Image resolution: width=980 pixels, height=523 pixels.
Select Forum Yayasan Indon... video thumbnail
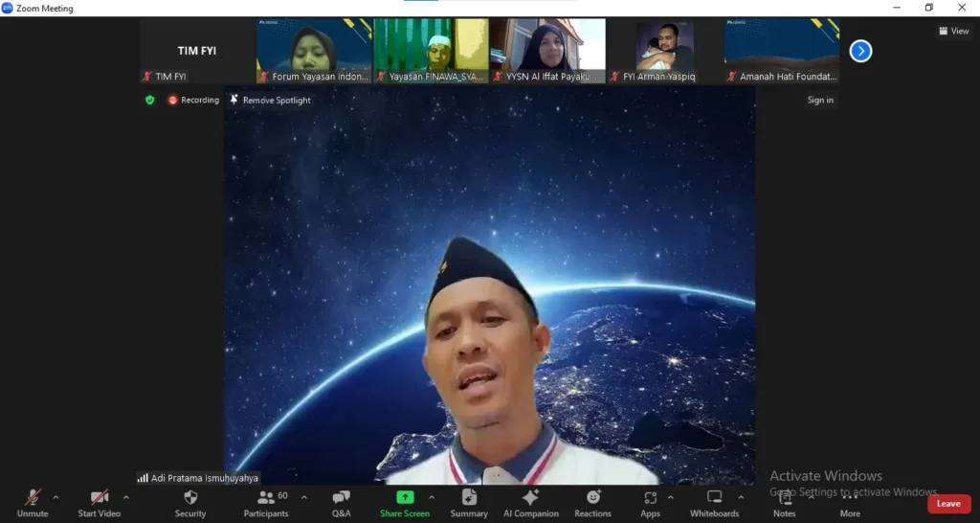(314, 51)
